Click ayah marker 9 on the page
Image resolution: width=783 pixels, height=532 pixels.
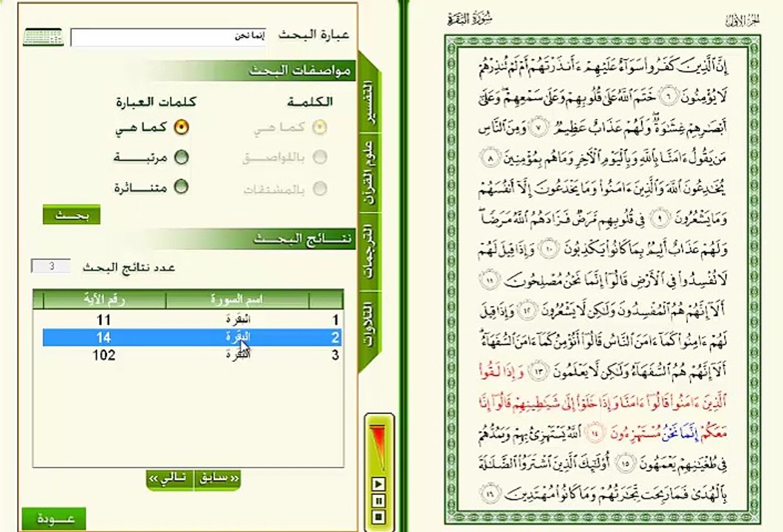660,218
